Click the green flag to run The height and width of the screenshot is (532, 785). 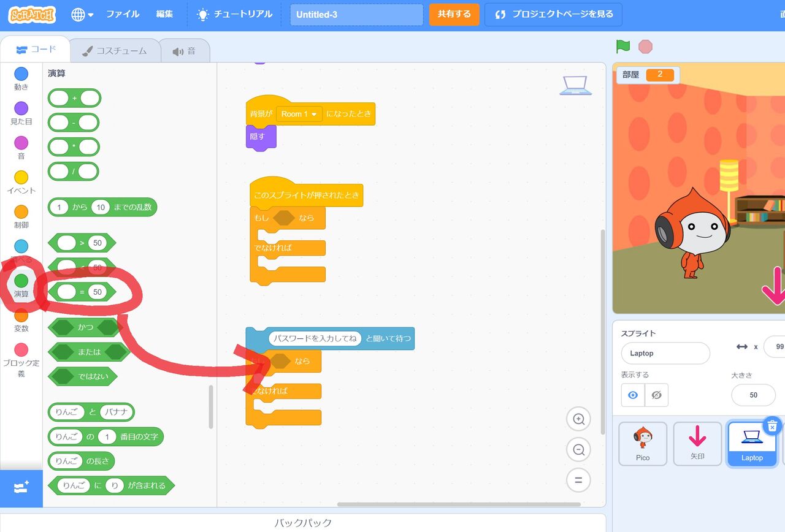623,47
